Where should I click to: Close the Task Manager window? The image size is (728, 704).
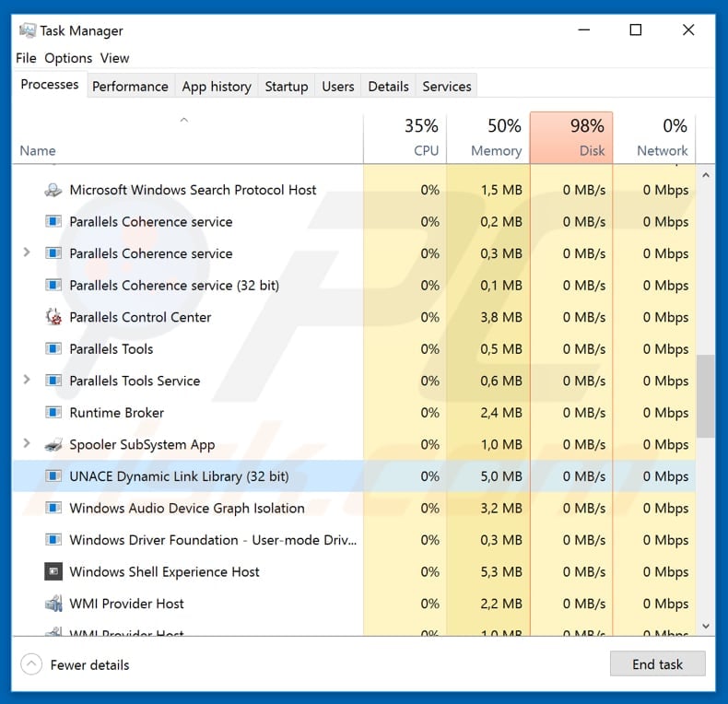688,29
